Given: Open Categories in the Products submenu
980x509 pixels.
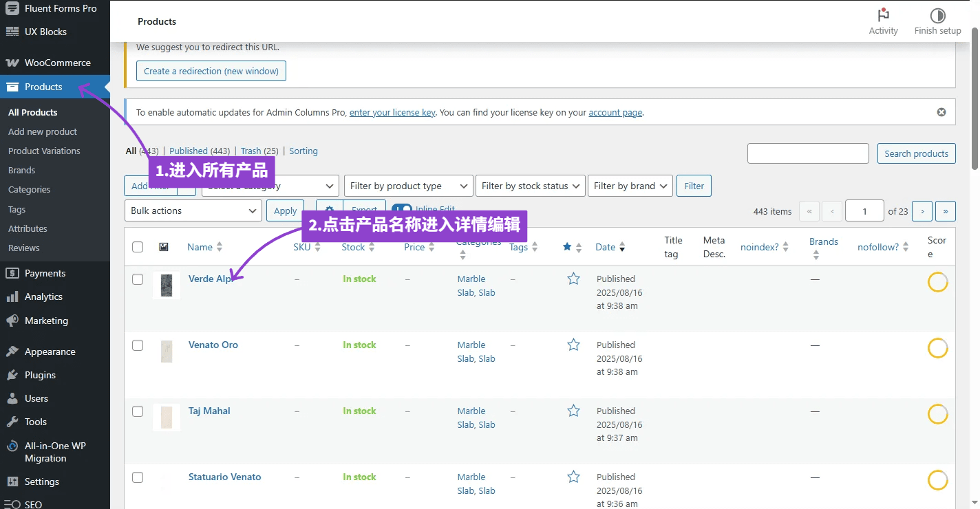Looking at the screenshot, I should (29, 189).
